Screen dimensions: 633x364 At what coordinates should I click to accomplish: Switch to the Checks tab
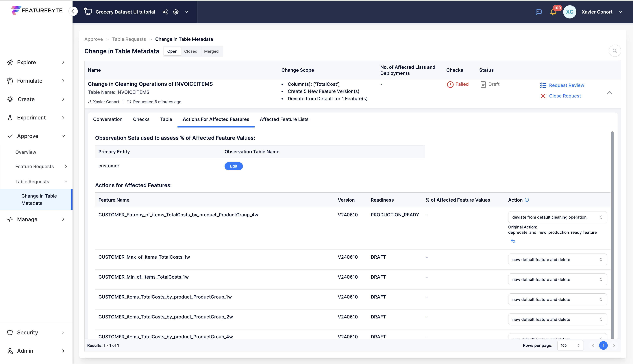[x=141, y=119]
